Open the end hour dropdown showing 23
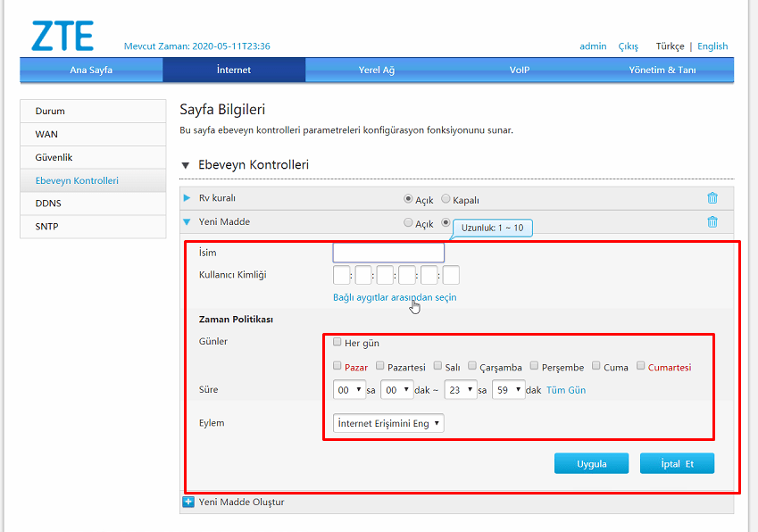 click(x=461, y=389)
